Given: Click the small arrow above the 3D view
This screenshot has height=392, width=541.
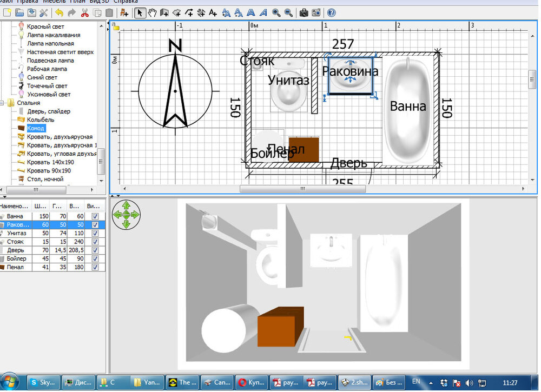Looking at the screenshot, I should [x=111, y=196].
